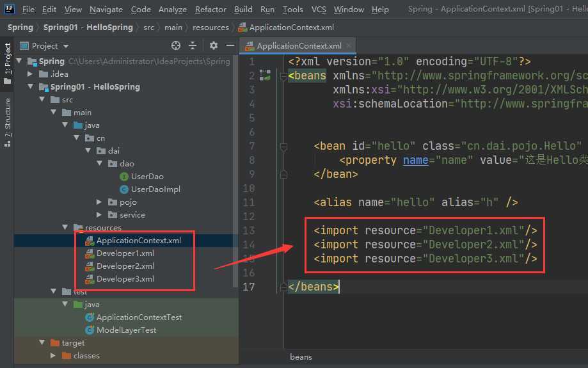The height and width of the screenshot is (368, 588).
Task: Open the File menu
Action: click(28, 10)
